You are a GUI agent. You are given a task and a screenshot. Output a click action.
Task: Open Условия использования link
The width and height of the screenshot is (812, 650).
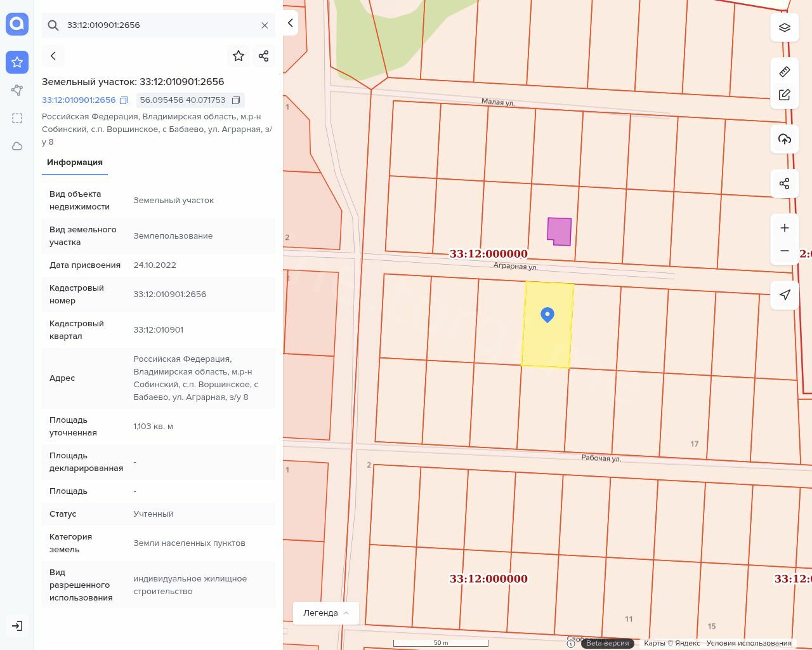(x=749, y=643)
